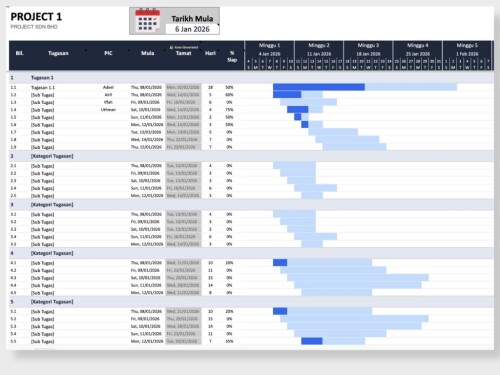Click the Minggu 5 week header
This screenshot has width=500, height=375.
tap(467, 45)
